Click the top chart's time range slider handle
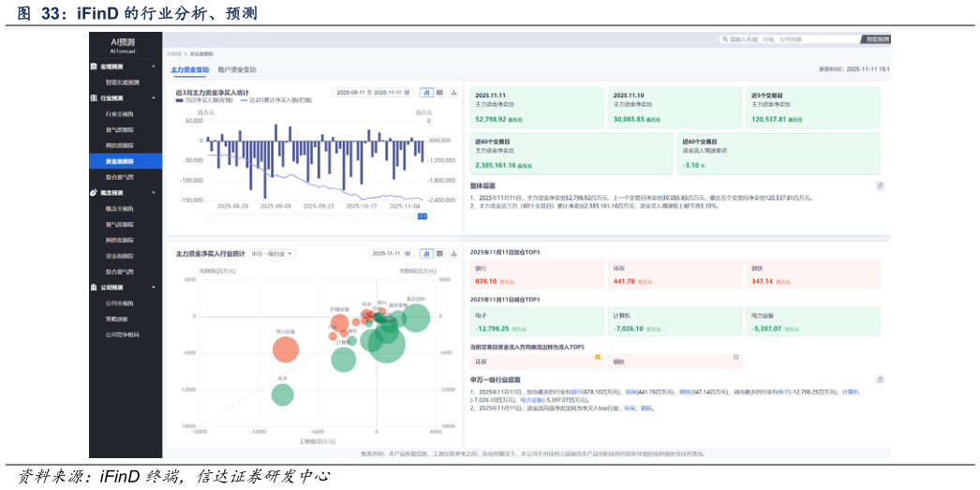This screenshot has height=490, width=980. click(x=423, y=216)
